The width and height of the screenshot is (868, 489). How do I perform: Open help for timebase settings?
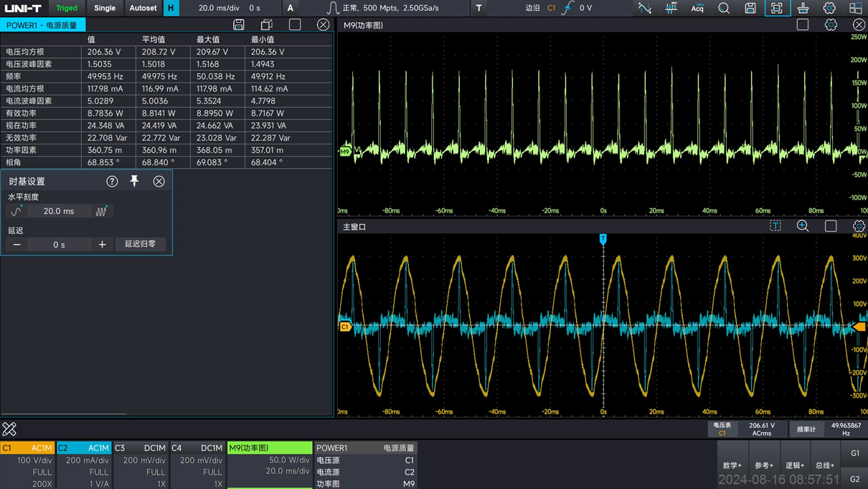point(112,182)
